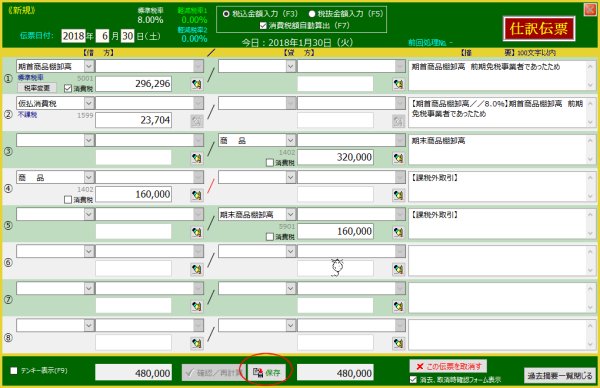Enable the テンキー表示(F9) checkbox
This screenshot has width=600, height=388.
point(14,370)
